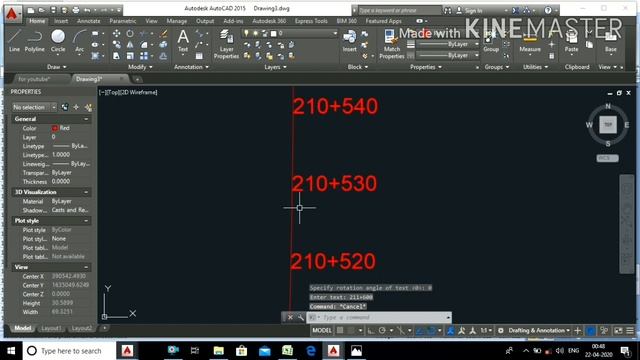
Task: Switch to the Annotate ribbon tab
Action: pyautogui.click(x=89, y=21)
